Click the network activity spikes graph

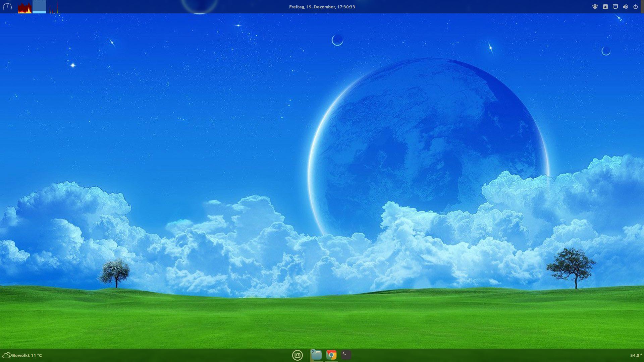[54, 9]
